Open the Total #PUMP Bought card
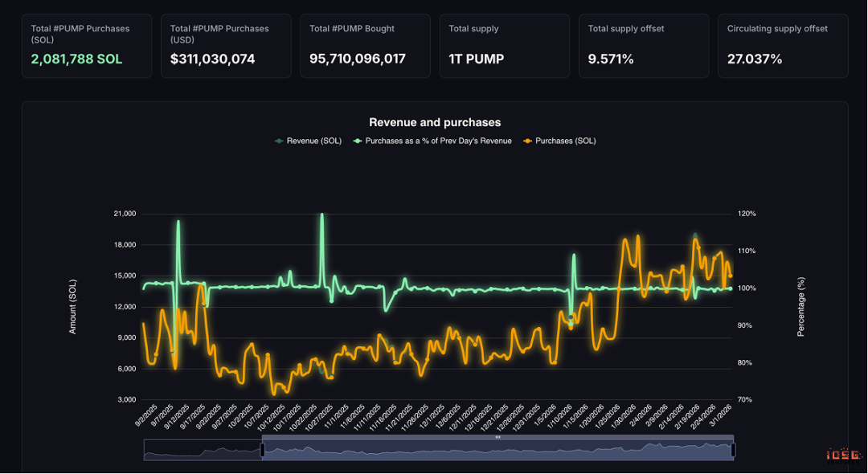 [365, 46]
